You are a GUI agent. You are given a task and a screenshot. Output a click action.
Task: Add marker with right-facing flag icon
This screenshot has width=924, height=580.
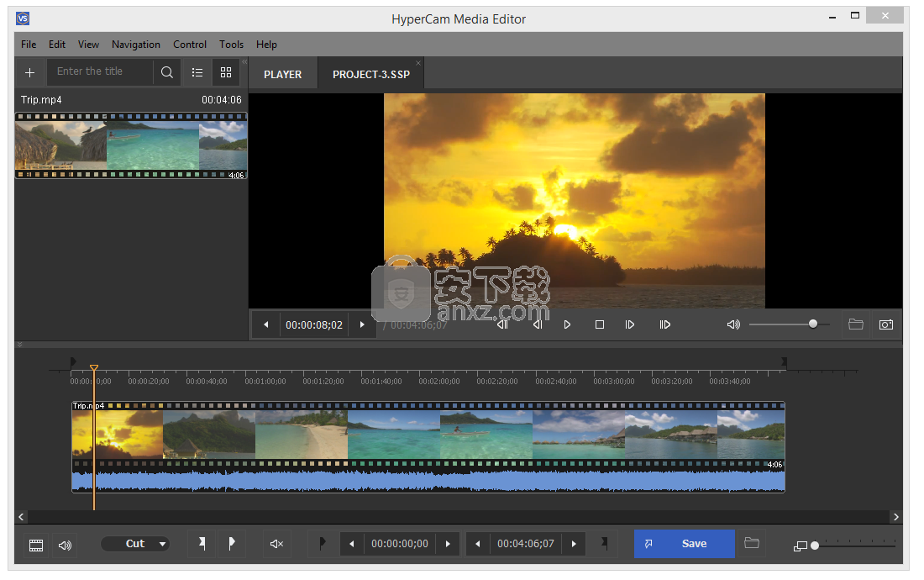(x=232, y=544)
